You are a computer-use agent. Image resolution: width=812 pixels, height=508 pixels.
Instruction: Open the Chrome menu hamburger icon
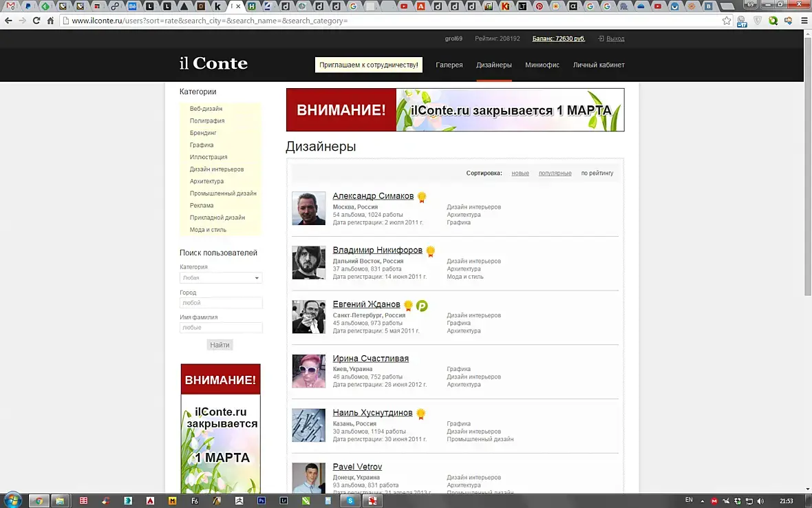click(x=804, y=21)
